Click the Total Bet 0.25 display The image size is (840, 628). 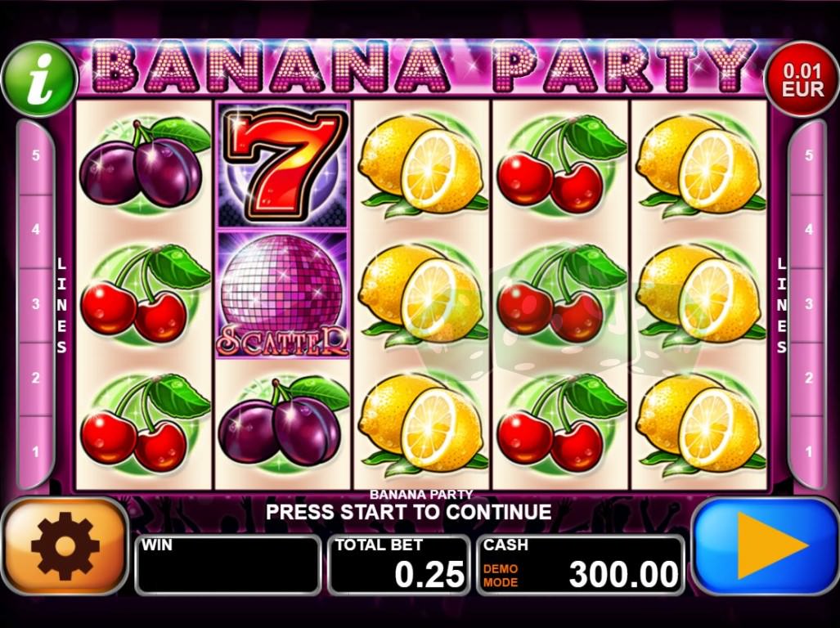[399, 564]
